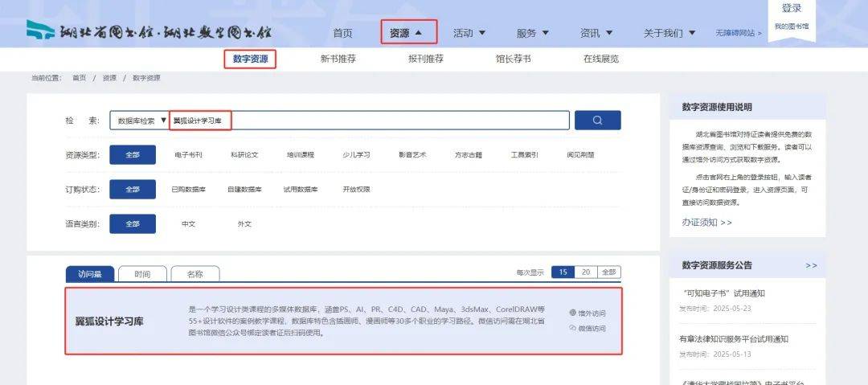Filter resource type by 方志古籍
Image resolution: width=868 pixels, height=385 pixels.
coord(469,155)
